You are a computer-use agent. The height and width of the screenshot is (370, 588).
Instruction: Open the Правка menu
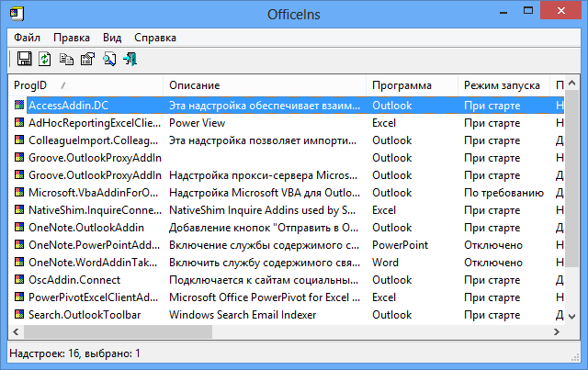tap(72, 38)
